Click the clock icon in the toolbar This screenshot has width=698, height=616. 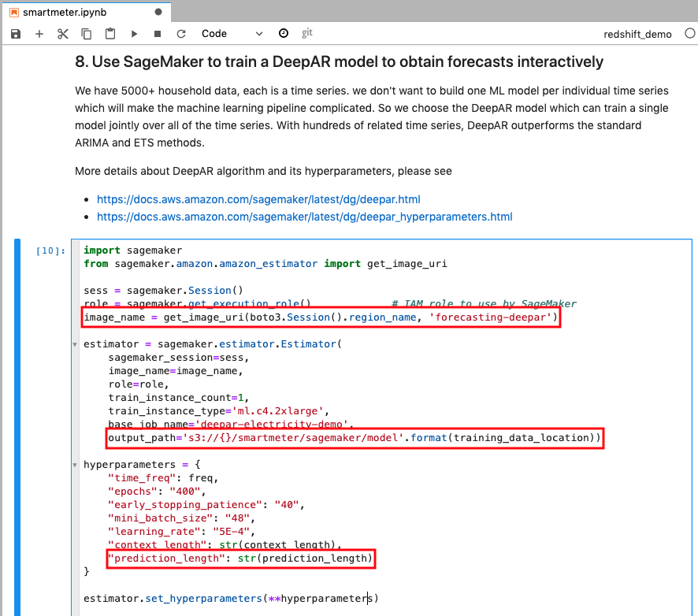point(284,34)
